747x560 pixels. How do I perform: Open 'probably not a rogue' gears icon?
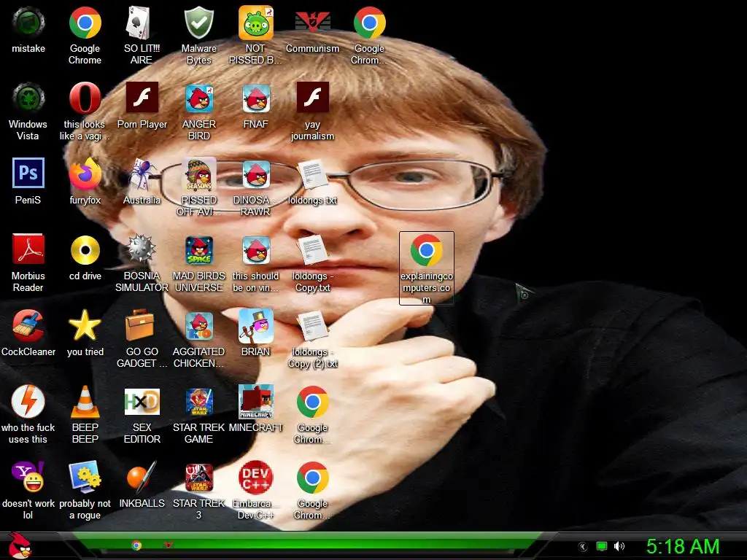85,478
